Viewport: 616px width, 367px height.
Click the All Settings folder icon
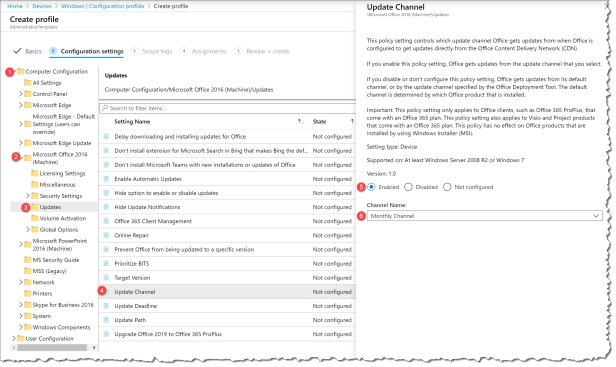28,83
